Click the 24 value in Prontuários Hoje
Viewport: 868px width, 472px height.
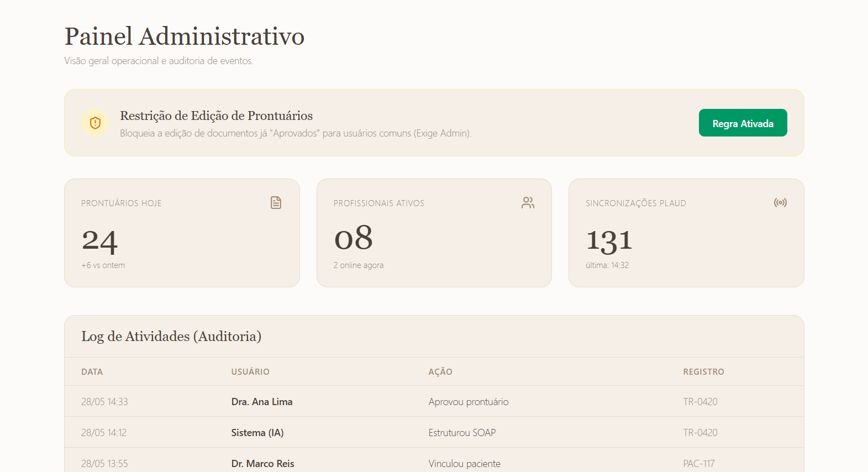[99, 241]
